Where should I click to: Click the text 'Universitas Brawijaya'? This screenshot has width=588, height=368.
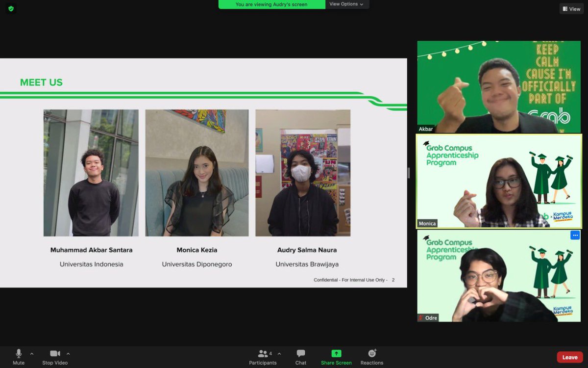click(x=307, y=264)
